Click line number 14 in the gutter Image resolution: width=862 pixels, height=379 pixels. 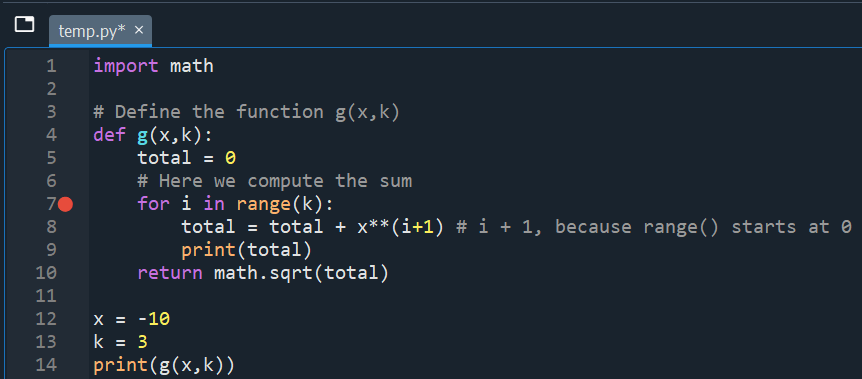(46, 365)
